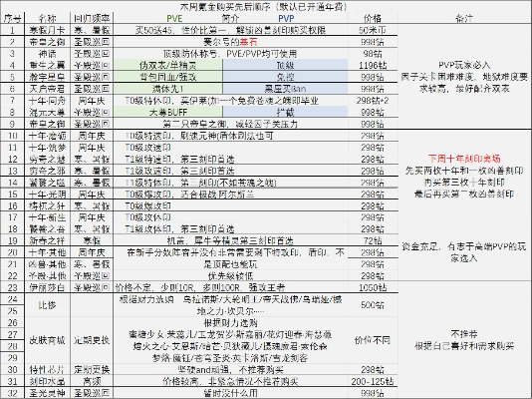Select the '优先级较低' description text

pos(230,275)
